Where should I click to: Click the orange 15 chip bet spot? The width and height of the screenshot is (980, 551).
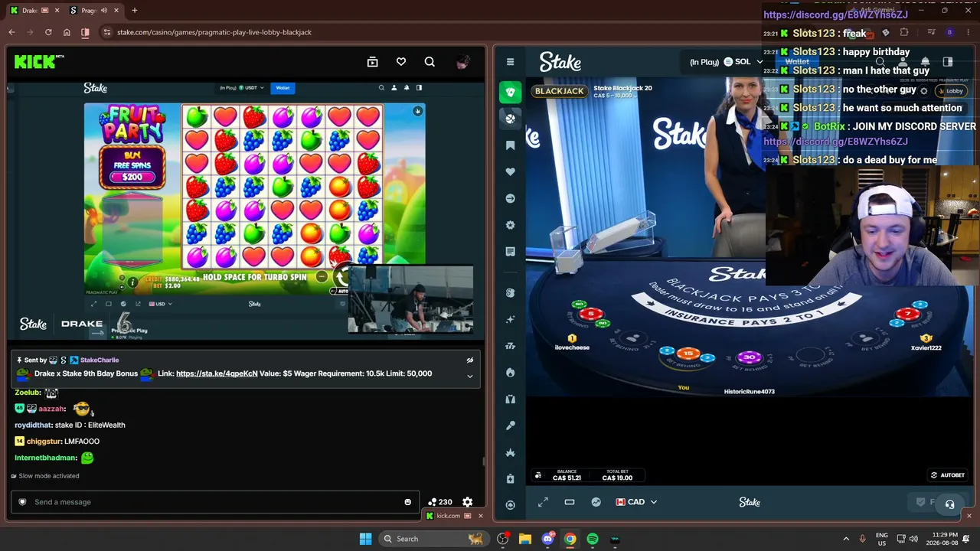(x=688, y=354)
